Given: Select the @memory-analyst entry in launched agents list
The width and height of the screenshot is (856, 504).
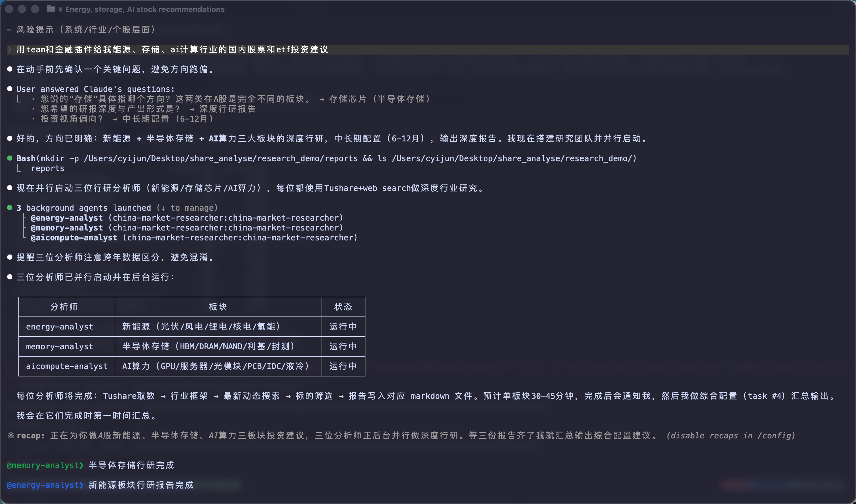Looking at the screenshot, I should [x=187, y=228].
